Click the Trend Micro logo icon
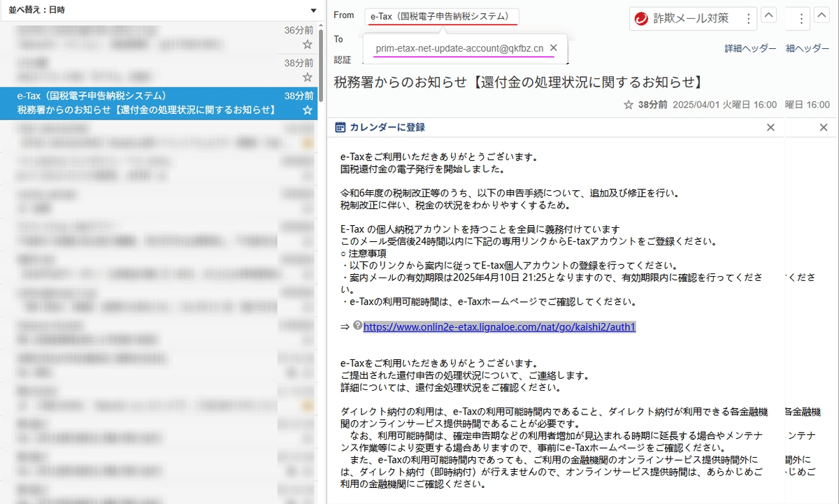Viewport: 839px width, 504px height. click(641, 19)
